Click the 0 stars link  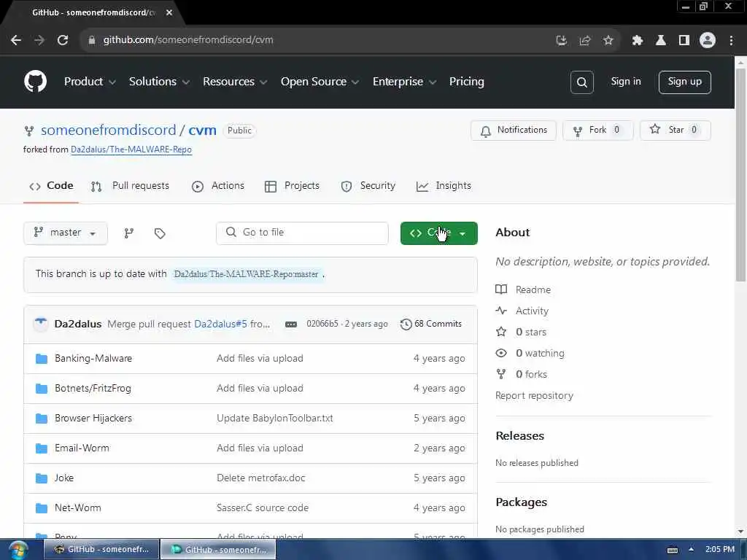click(x=521, y=332)
